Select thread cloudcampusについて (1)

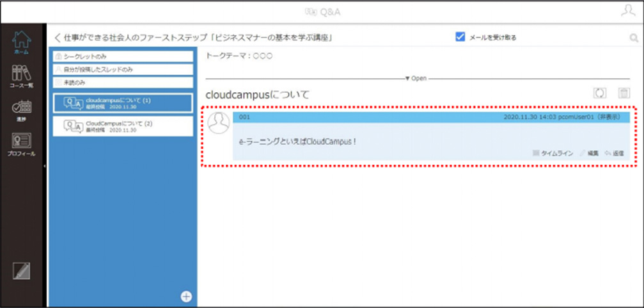(x=123, y=103)
